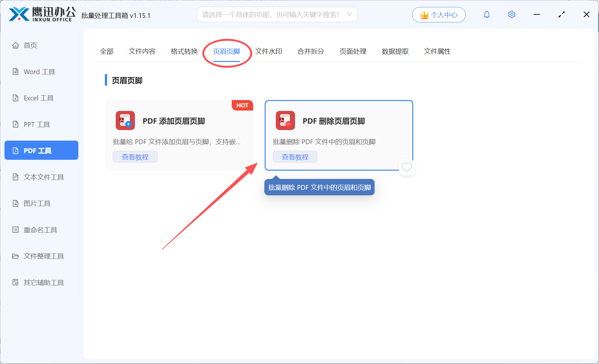Screen dimensions: 599x364
Task: Open 个人中心 button
Action: [x=439, y=15]
